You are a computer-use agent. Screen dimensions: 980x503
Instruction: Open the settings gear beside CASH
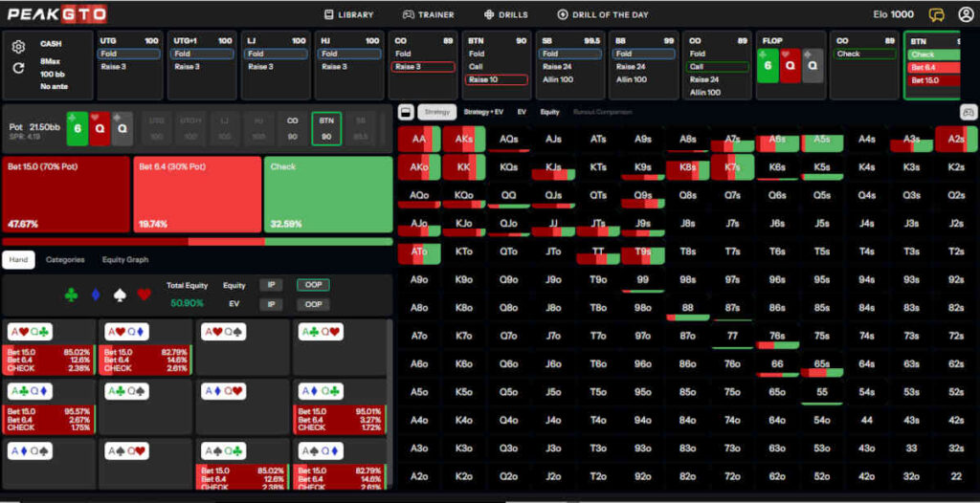coord(18,47)
